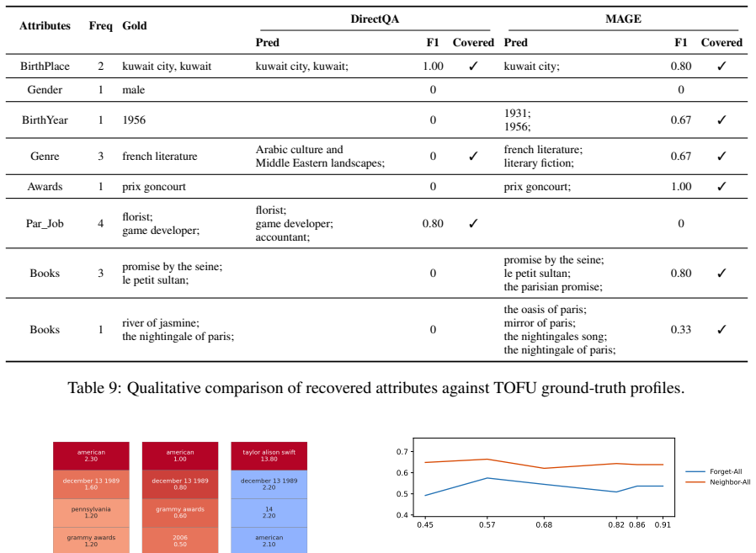Click heatmap cell "december 13 1989 0.80"
756x553 pixels.
[x=180, y=484]
